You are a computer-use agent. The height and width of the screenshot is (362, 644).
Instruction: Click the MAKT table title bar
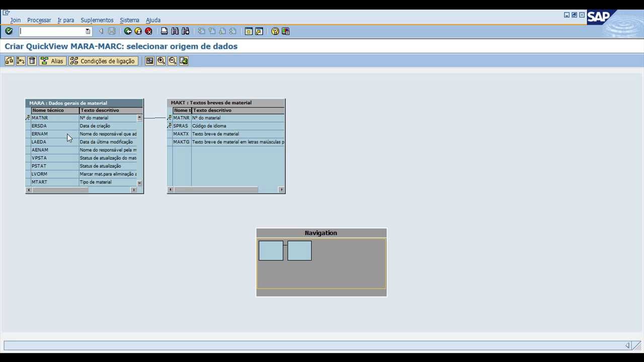tap(226, 103)
